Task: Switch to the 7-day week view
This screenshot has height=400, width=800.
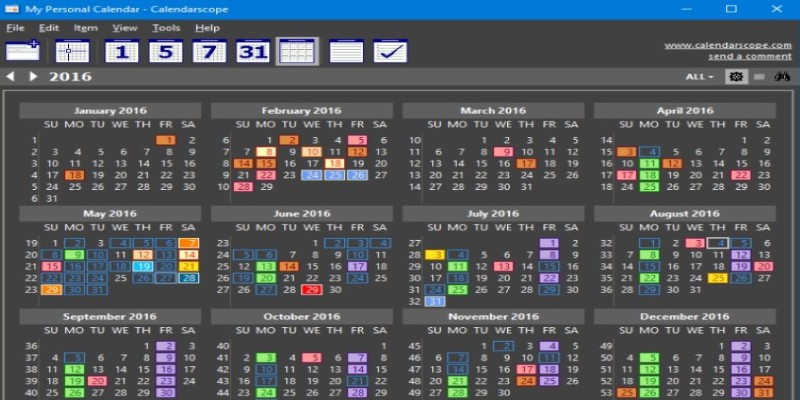Action: pos(208,51)
